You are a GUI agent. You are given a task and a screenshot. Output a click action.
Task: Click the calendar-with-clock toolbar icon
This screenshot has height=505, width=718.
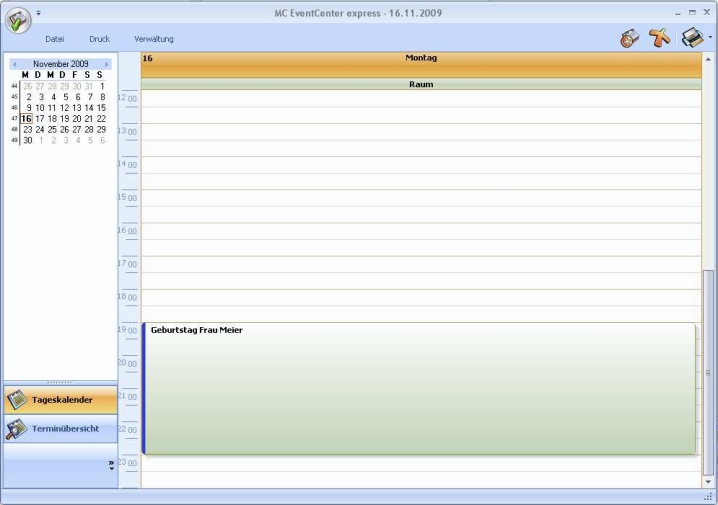(x=629, y=38)
